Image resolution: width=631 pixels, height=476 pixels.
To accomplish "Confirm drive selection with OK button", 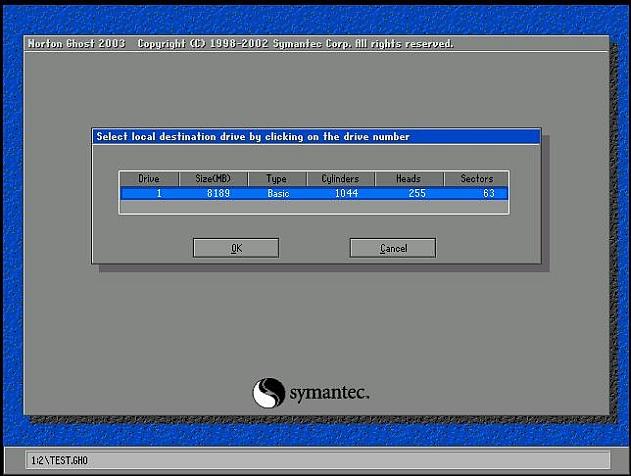I will click(x=236, y=248).
